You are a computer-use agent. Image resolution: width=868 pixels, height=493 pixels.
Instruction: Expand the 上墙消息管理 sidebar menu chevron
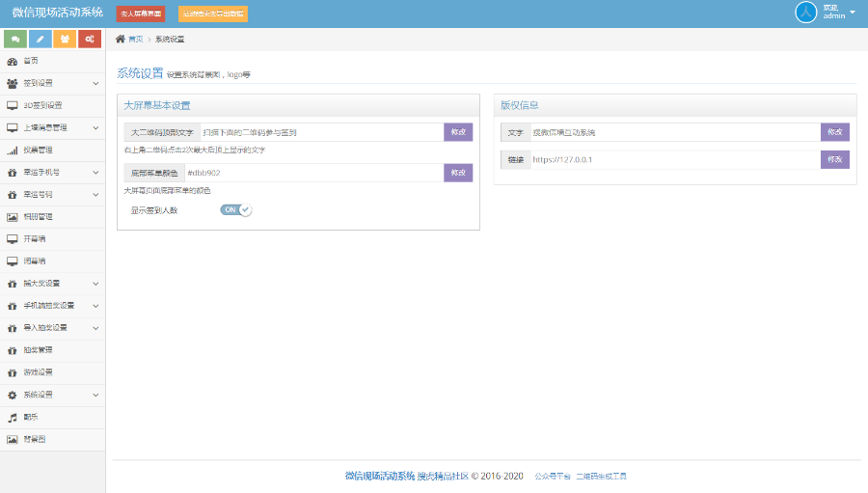95,128
